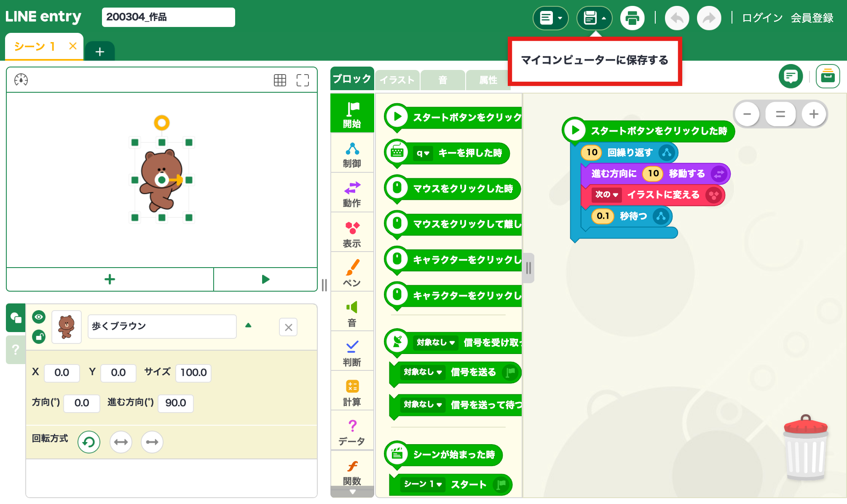
Task: Click the 歩くブラウン object thumbnail
Action: [67, 327]
